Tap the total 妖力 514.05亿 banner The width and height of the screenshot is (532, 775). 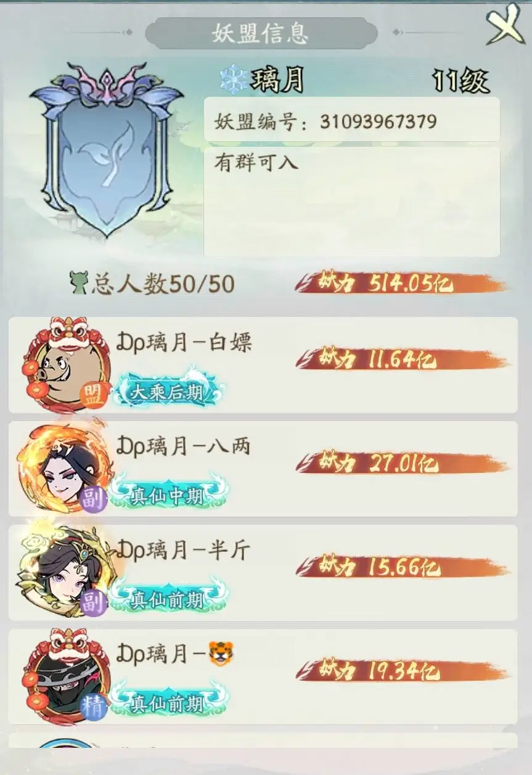[401, 284]
